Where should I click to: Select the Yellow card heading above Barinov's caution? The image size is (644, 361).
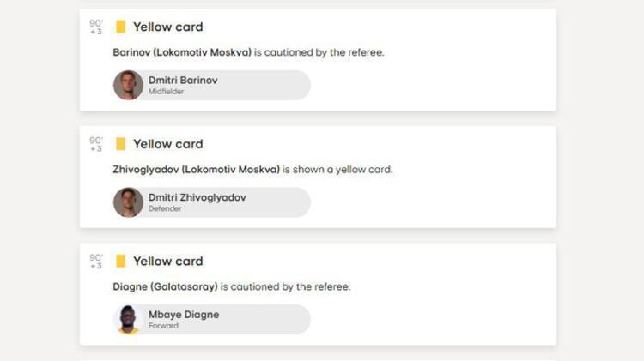coord(167,27)
